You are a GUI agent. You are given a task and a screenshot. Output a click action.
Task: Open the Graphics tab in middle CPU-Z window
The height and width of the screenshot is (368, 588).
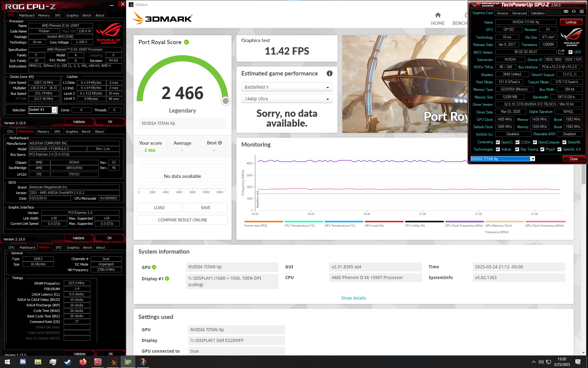coord(72,132)
